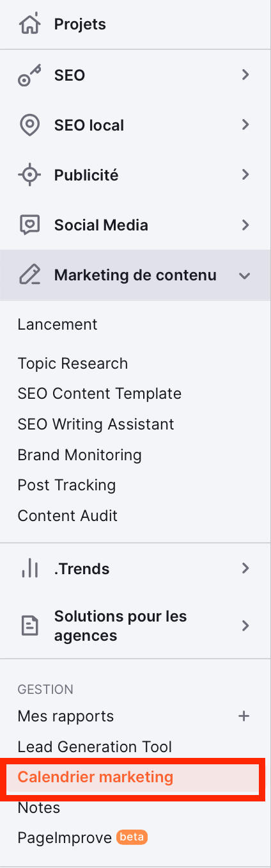Collapse Marketing de contenu with its chevron

point(244,276)
